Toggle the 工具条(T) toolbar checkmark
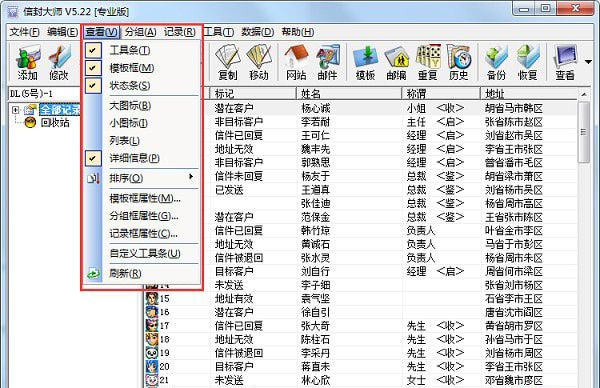This screenshot has height=388, width=600. [x=93, y=50]
